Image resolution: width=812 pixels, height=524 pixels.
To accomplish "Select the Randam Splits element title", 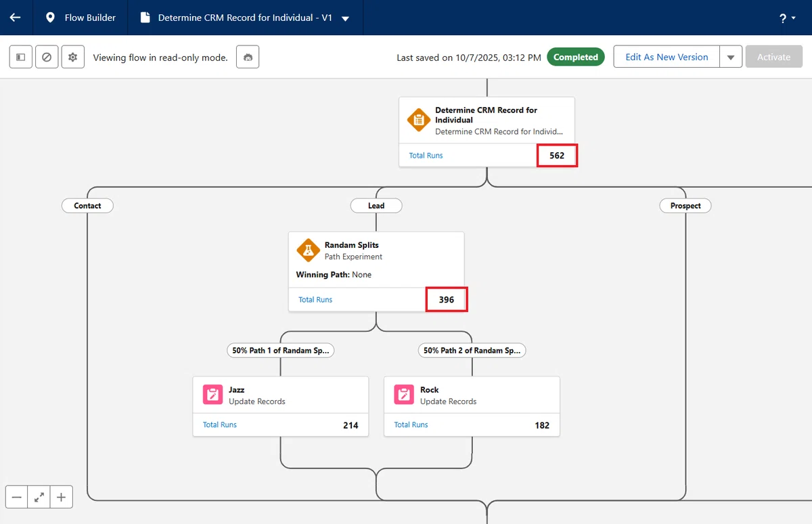I will 352,245.
